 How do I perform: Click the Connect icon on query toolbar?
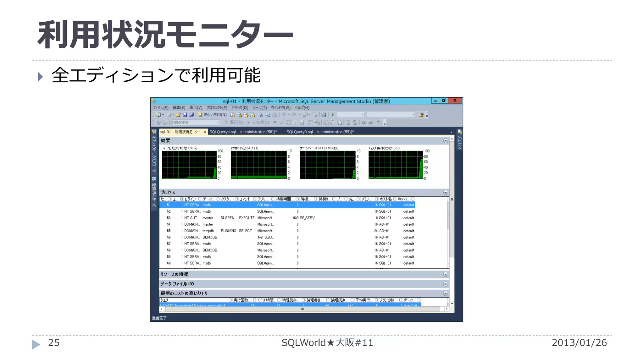tap(158, 123)
